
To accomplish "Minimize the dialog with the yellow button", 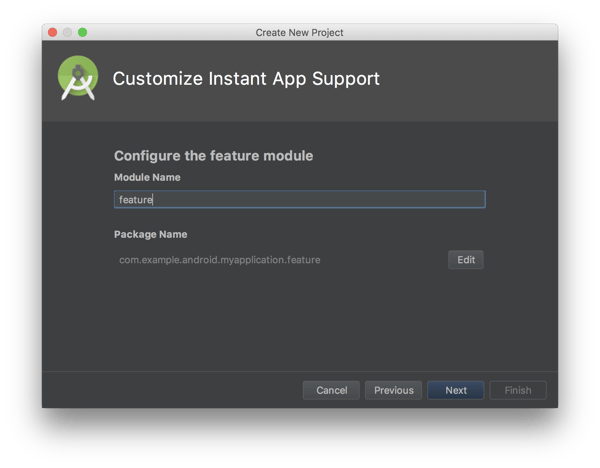I will [68, 32].
